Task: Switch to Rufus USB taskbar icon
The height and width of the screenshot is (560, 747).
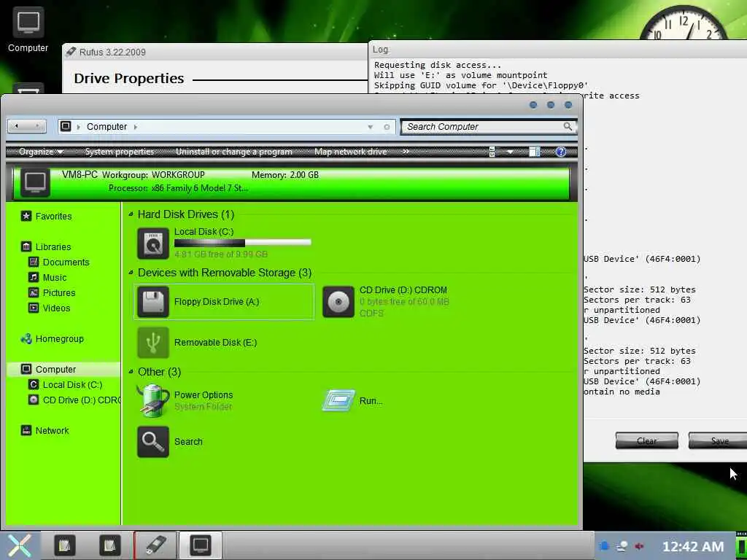Action: point(155,545)
